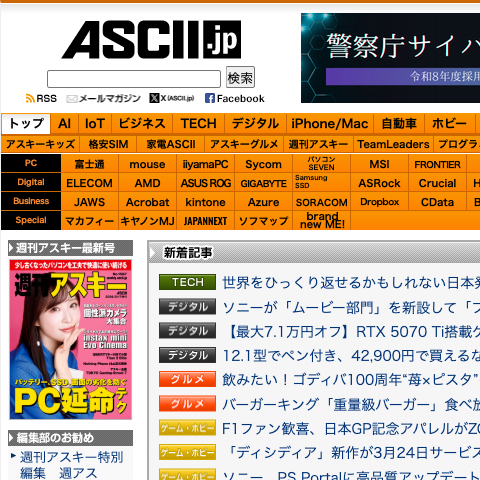The image size is (480, 480).
Task: Click the mouse sponsor link
Action: coord(147,164)
